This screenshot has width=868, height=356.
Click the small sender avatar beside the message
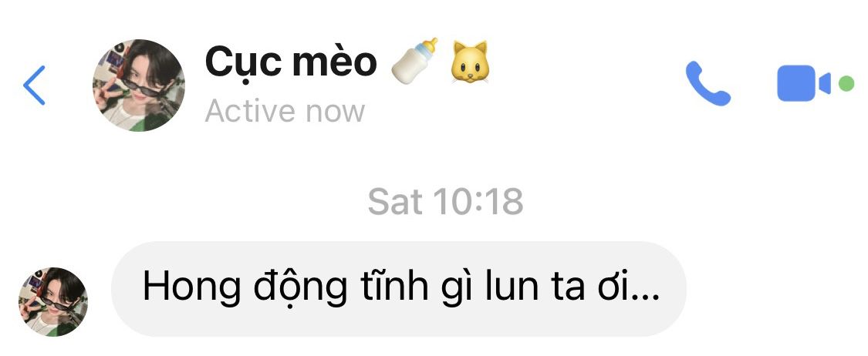point(53,302)
